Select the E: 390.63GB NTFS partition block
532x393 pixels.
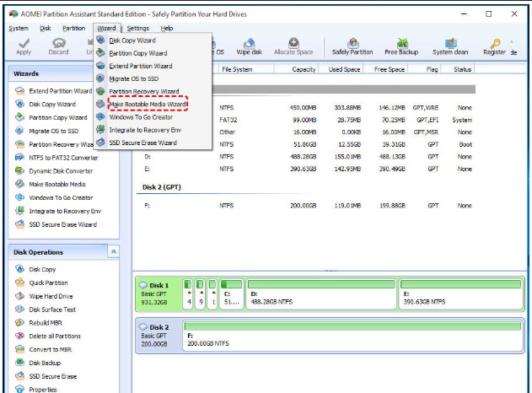460,293
